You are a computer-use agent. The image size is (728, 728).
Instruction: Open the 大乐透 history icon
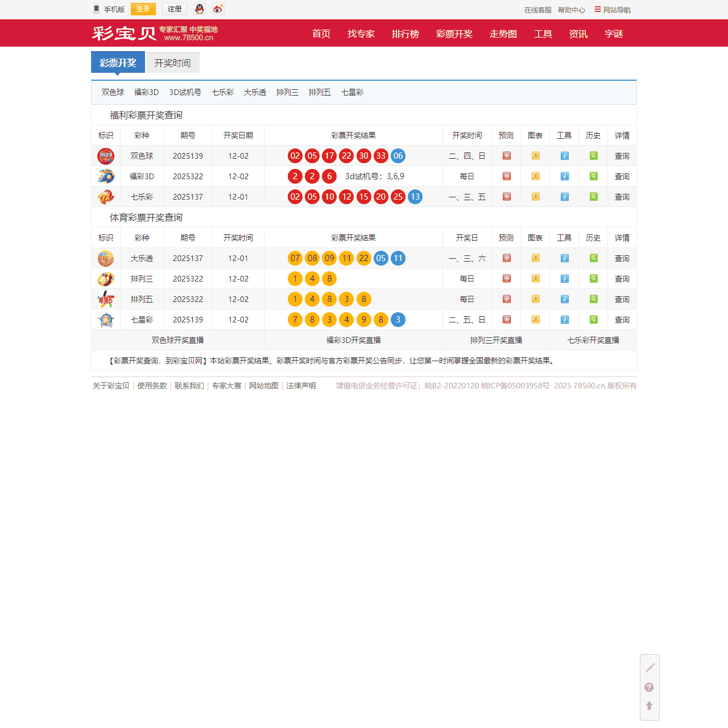[593, 258]
